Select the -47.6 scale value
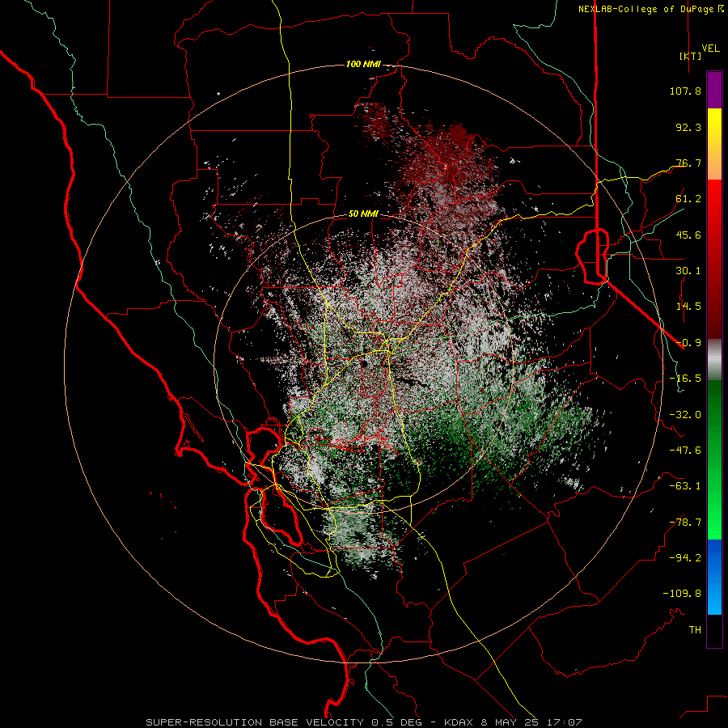Viewport: 728px width, 728px height. (x=685, y=451)
